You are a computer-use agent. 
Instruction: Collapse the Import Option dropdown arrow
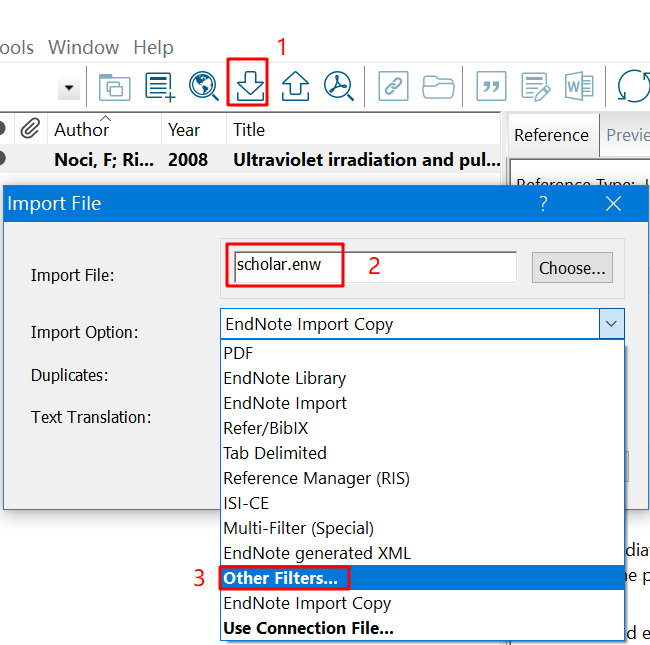click(611, 324)
